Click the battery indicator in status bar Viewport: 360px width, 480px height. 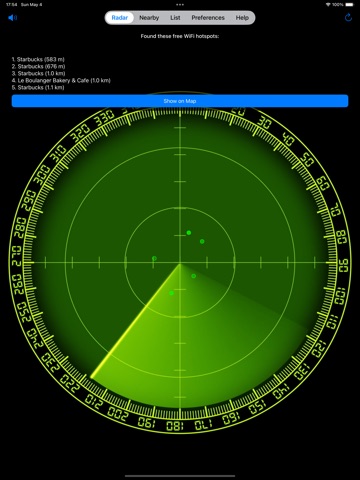click(x=349, y=5)
